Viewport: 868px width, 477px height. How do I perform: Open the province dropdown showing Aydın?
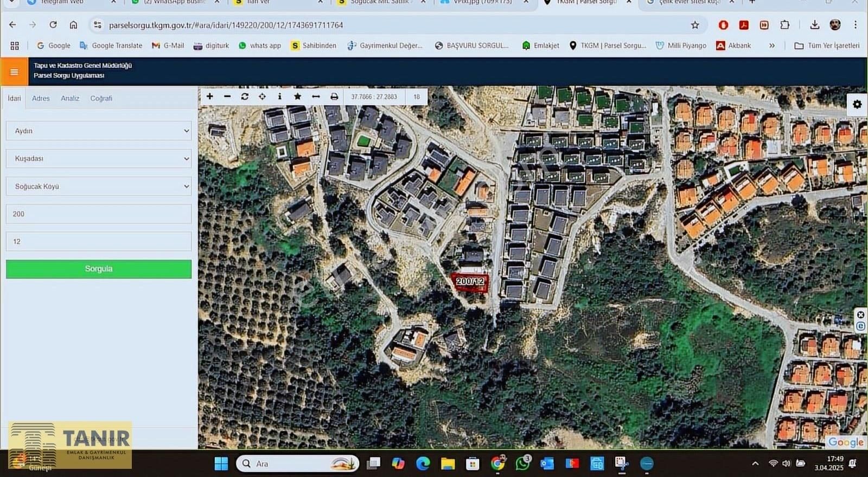99,131
